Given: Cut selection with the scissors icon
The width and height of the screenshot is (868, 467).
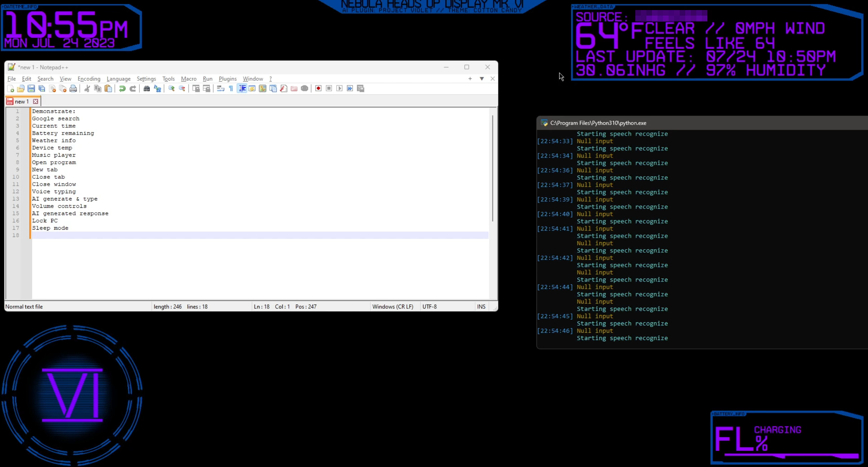Looking at the screenshot, I should tap(87, 88).
